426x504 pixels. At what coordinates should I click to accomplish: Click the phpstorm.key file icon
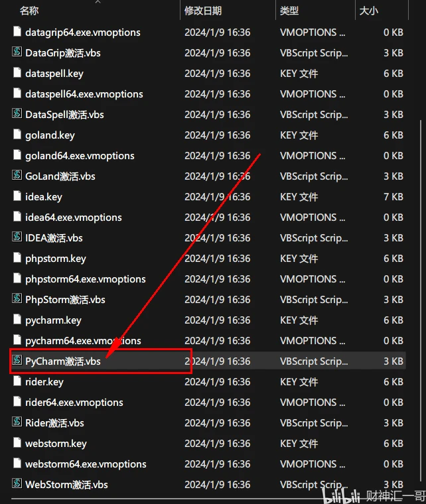(17, 258)
